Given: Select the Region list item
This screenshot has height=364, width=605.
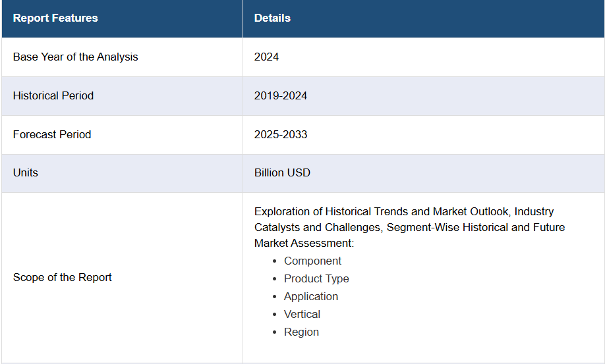Looking at the screenshot, I should point(301,332).
